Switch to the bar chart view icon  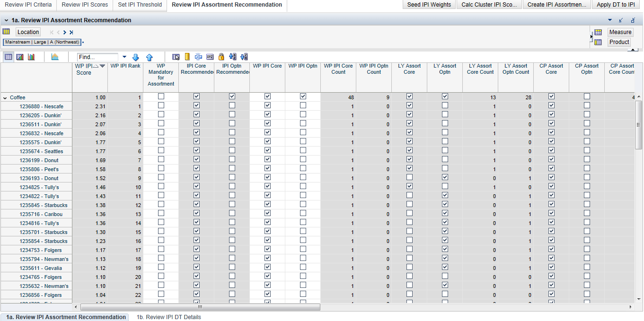click(32, 57)
